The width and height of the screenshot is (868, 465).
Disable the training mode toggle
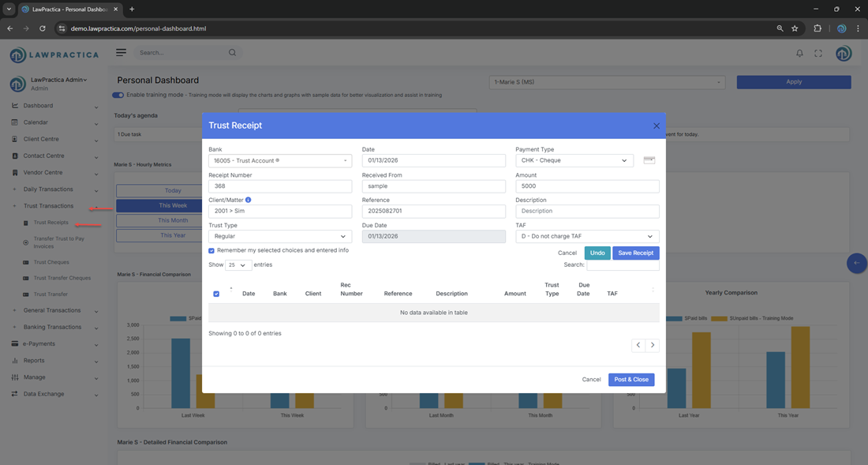tap(118, 95)
